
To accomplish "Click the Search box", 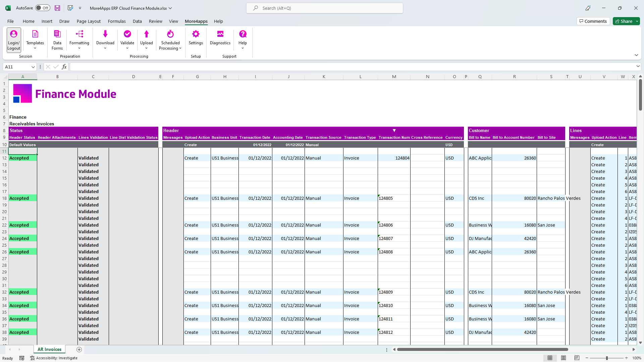I will pyautogui.click(x=324, y=8).
